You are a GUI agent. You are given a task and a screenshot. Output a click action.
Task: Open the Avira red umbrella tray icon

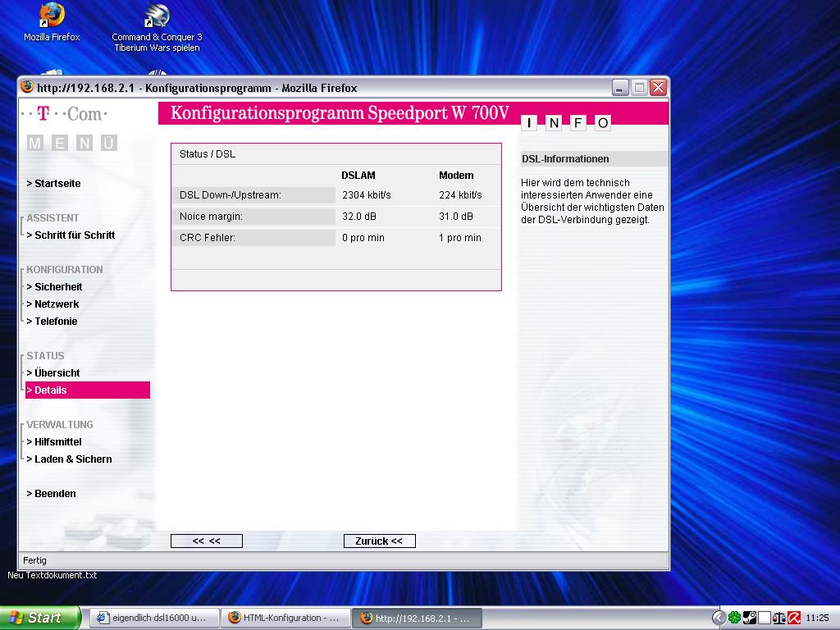tap(793, 618)
